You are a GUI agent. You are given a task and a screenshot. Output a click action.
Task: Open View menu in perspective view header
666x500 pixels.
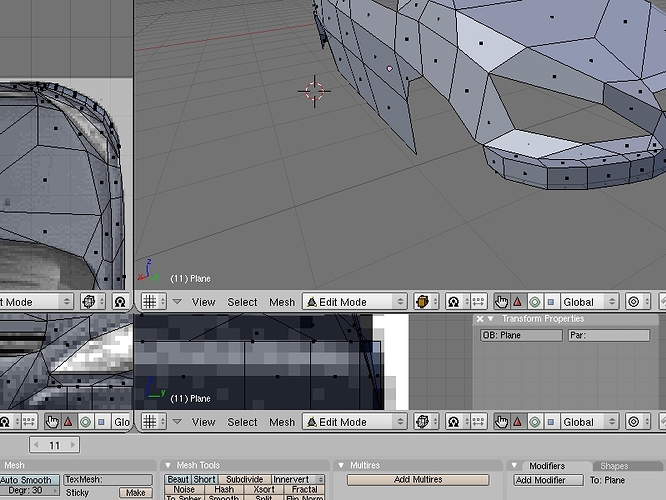(x=203, y=302)
